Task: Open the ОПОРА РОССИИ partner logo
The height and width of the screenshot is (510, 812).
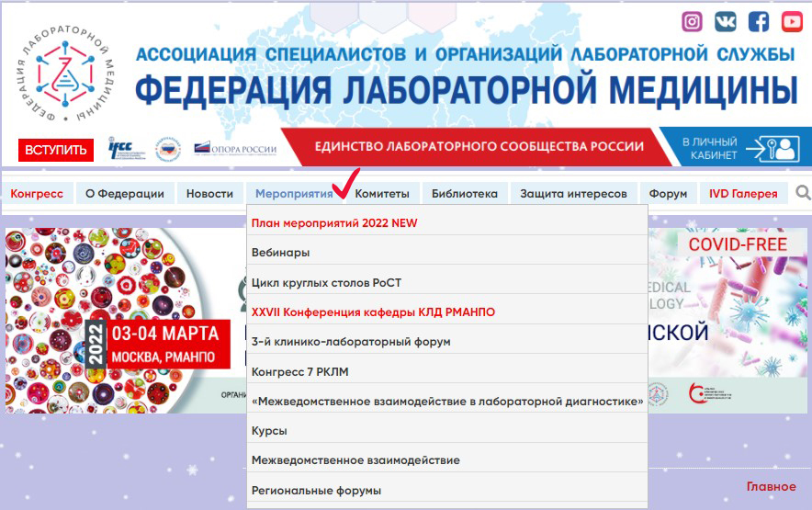Action: click(235, 149)
